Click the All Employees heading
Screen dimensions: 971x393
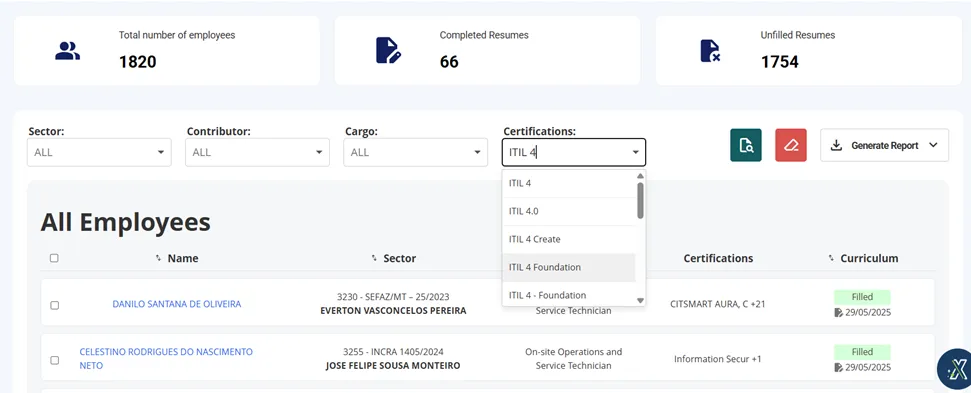(x=126, y=222)
